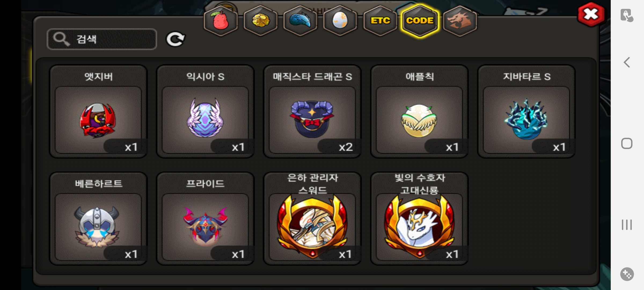This screenshot has width=644, height=290.
Task: Open the 은하 관리자 스워드 medallion
Action: pyautogui.click(x=312, y=219)
